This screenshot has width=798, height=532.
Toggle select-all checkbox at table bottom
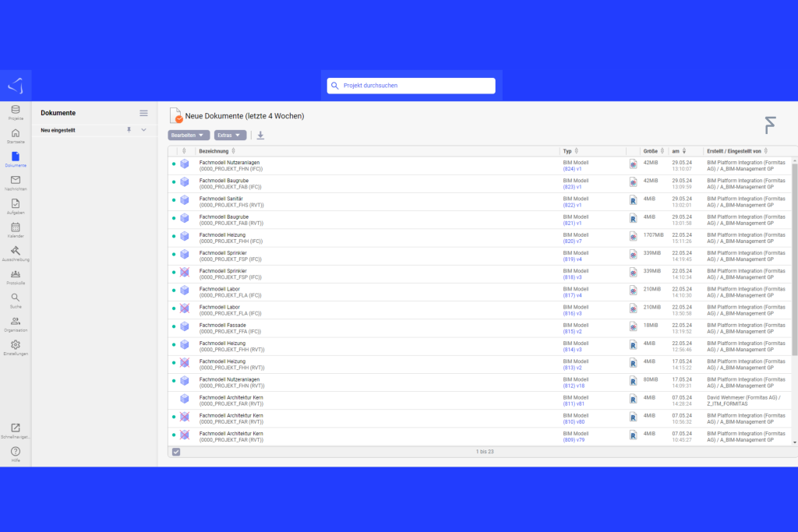[176, 452]
